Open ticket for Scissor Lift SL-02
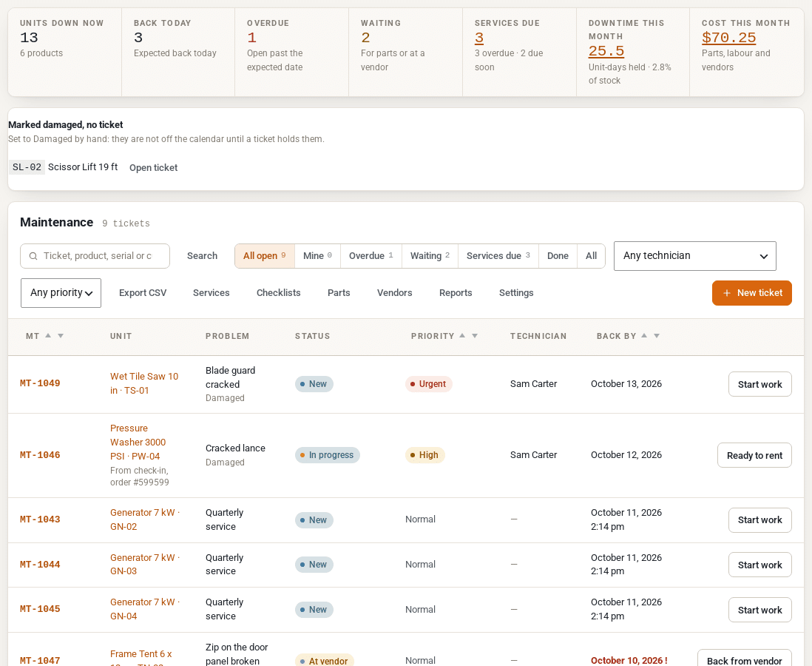Image resolution: width=812 pixels, height=666 pixels. click(153, 167)
